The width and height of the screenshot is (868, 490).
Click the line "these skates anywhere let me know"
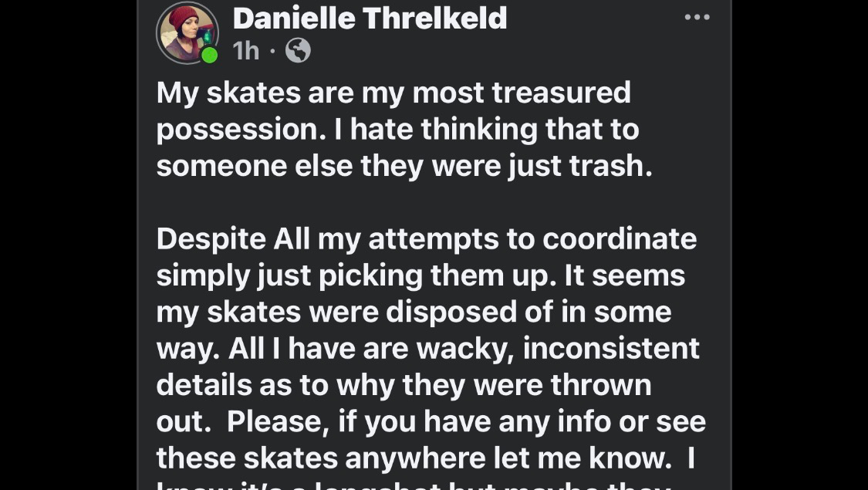pos(413,458)
